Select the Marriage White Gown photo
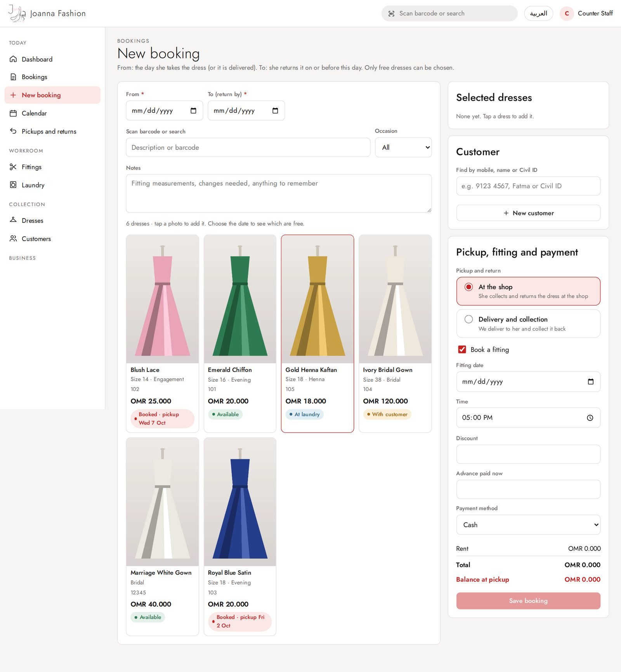Screen dimensions: 621x672 (x=162, y=502)
